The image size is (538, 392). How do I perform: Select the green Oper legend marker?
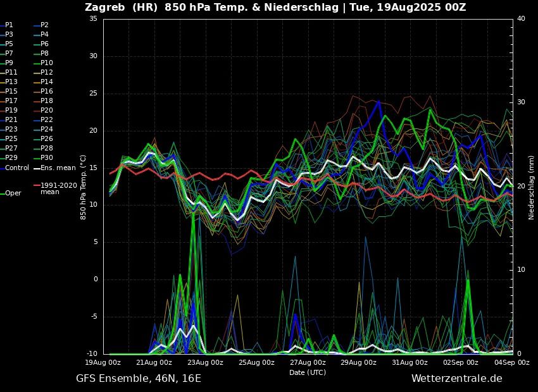pos(3,193)
